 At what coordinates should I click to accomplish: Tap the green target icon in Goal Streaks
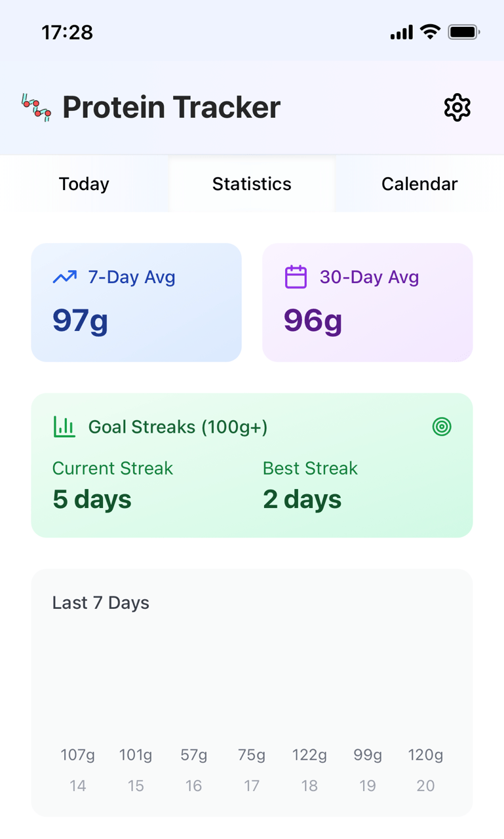click(442, 427)
